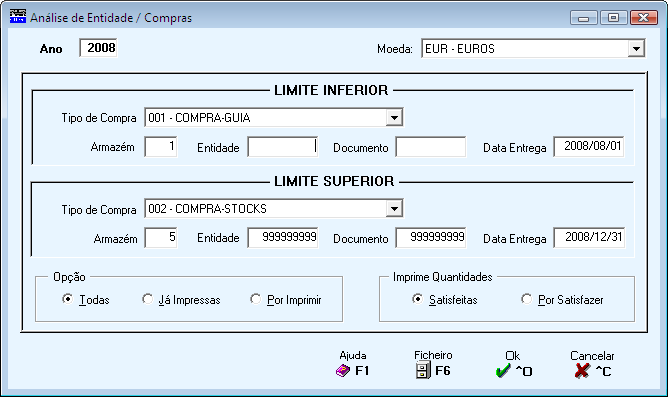This screenshot has height=397, width=668.
Task: Edit upper limit Data Entrega date
Action: 589,238
